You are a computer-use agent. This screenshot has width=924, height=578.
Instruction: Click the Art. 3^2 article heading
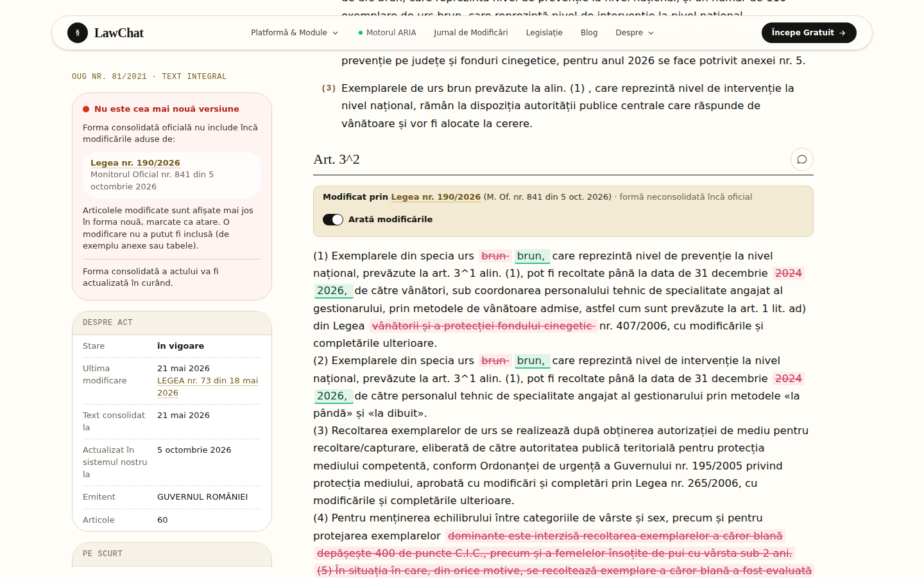pyautogui.click(x=336, y=159)
